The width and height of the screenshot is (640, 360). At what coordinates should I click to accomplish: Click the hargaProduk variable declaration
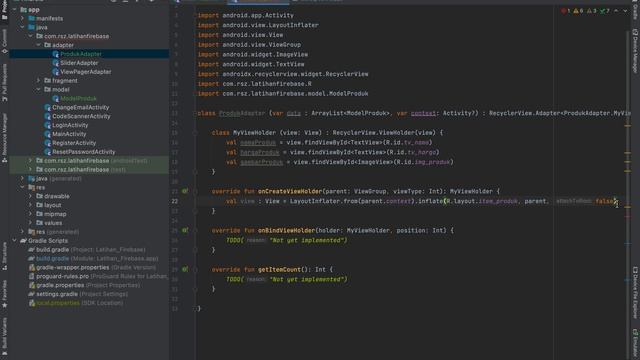point(260,152)
